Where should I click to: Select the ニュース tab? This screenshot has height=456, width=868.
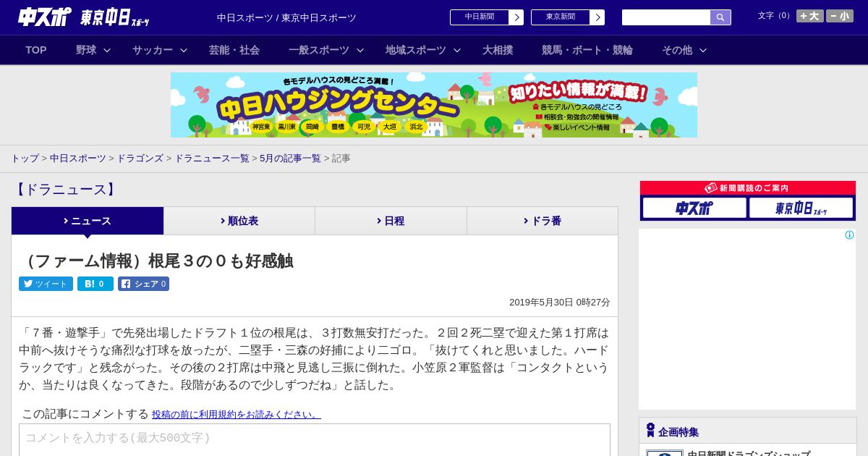pos(88,221)
